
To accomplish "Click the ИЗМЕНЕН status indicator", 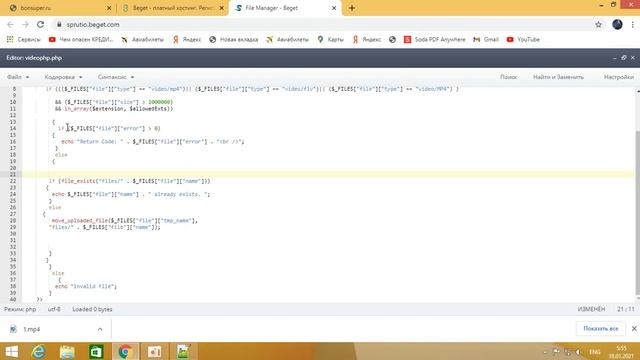I will (591, 309).
